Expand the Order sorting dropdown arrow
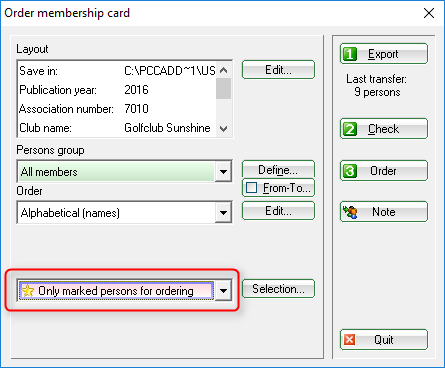The height and width of the screenshot is (368, 445). pyautogui.click(x=223, y=213)
